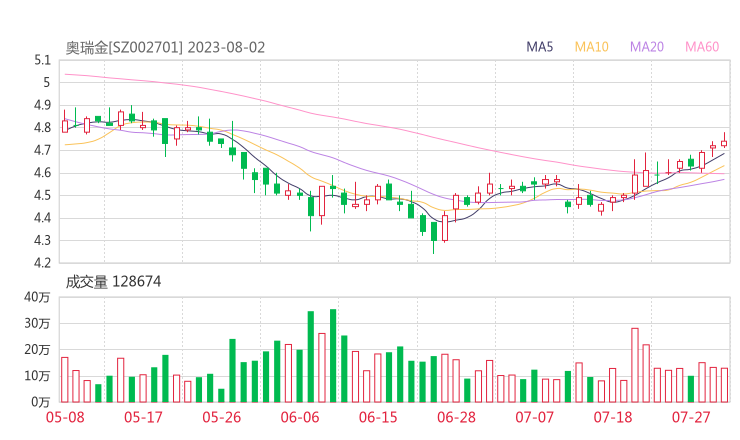Click the last candlestick on the price chart
Image resolution: width=740 pixels, height=440 pixels.
pyautogui.click(x=724, y=142)
